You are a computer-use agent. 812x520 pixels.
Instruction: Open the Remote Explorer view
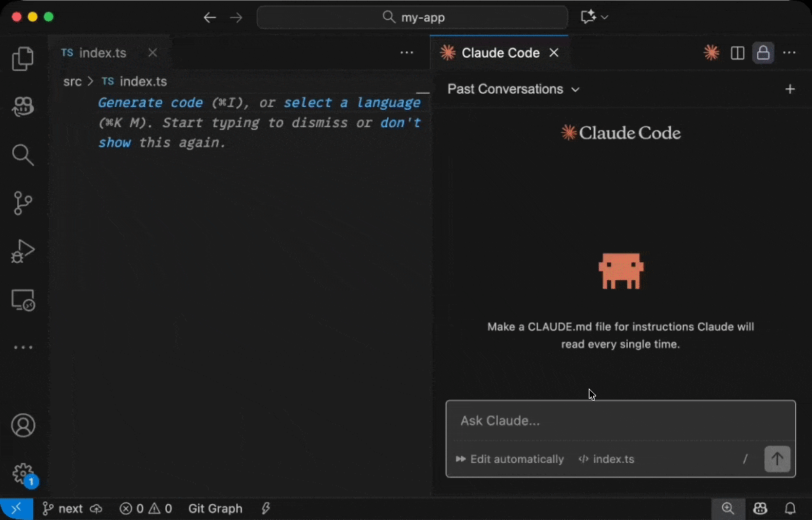coord(23,300)
